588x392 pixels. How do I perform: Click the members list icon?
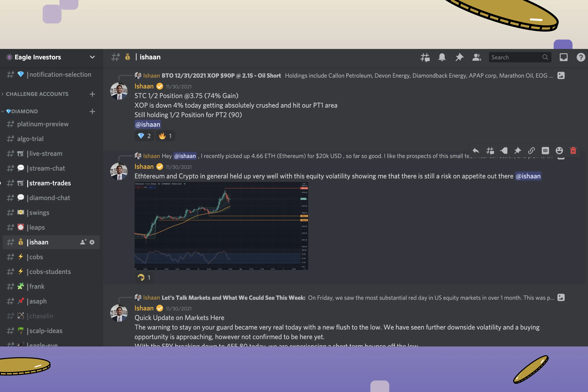(477, 57)
